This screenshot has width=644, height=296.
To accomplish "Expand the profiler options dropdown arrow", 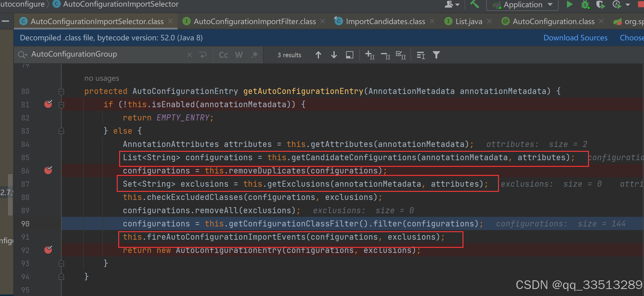I will point(628,5).
